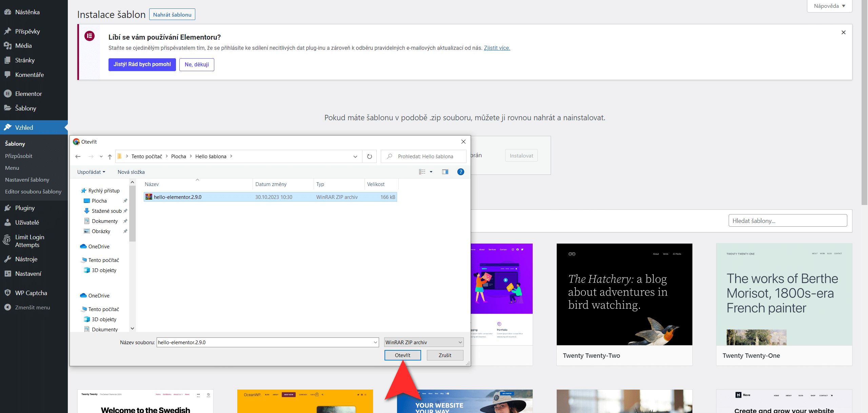Click the Hledat šablony search field
The height and width of the screenshot is (413, 868).
pyautogui.click(x=787, y=221)
